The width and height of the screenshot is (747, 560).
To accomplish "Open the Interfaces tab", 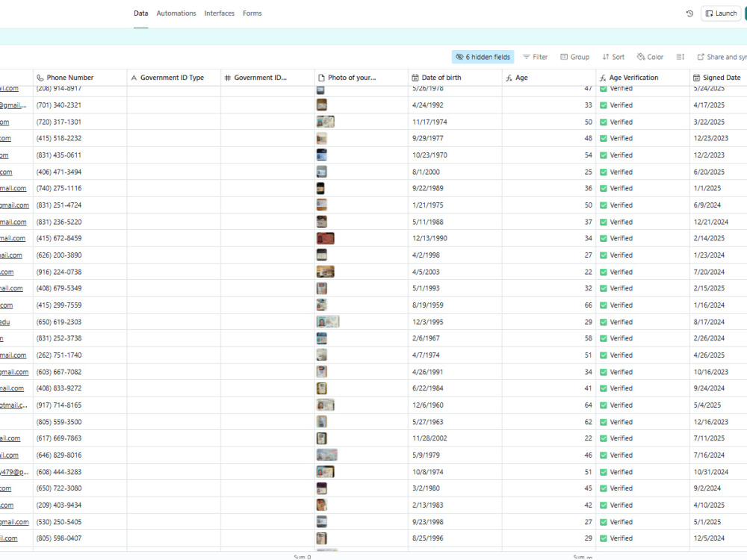I will coord(220,13).
